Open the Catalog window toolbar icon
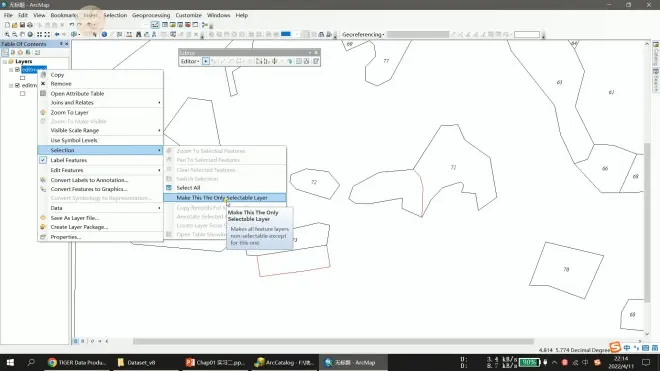 click(x=173, y=25)
